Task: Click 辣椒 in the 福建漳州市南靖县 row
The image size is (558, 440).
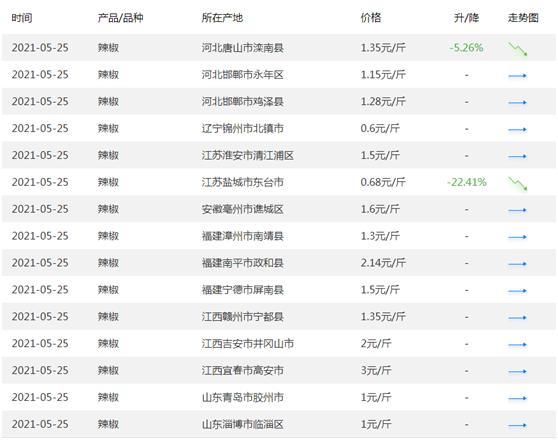Action: (x=108, y=236)
